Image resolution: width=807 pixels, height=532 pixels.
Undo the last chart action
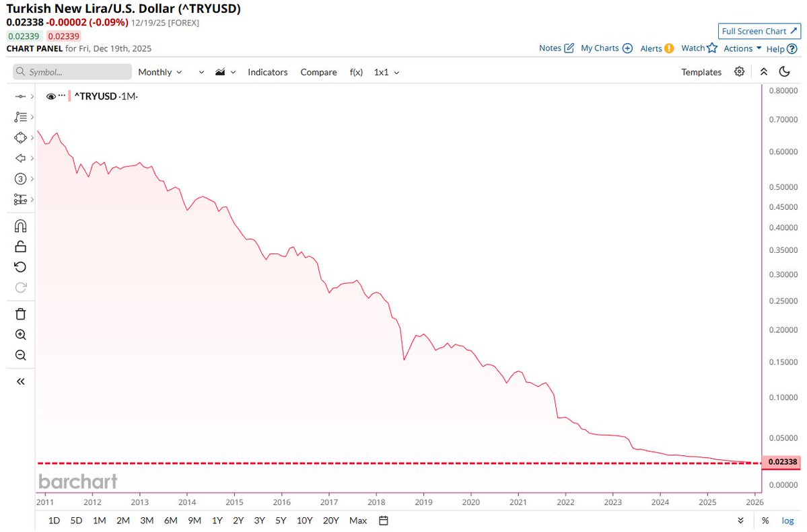pos(20,267)
